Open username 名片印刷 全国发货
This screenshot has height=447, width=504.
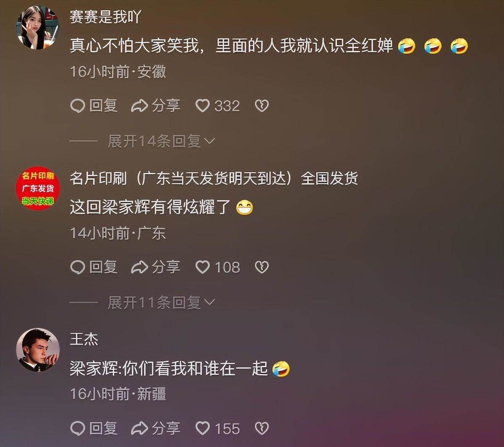[214, 178]
